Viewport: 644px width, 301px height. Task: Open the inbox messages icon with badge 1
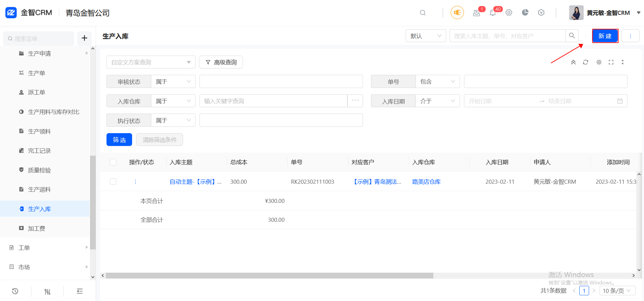pyautogui.click(x=477, y=13)
